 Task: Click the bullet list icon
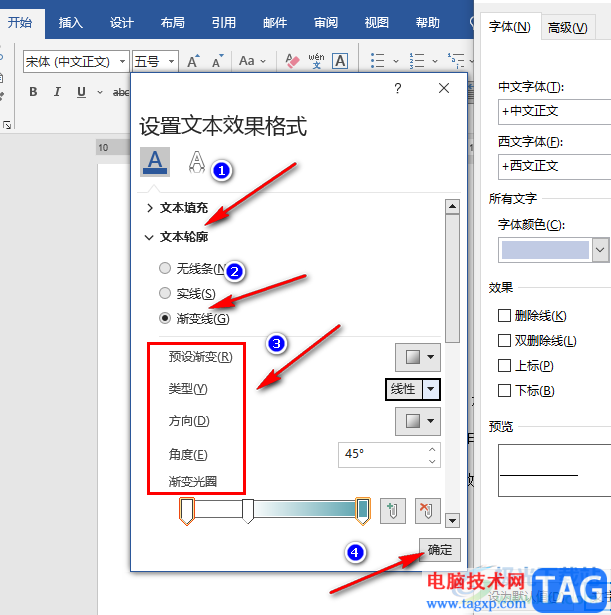tap(378, 61)
